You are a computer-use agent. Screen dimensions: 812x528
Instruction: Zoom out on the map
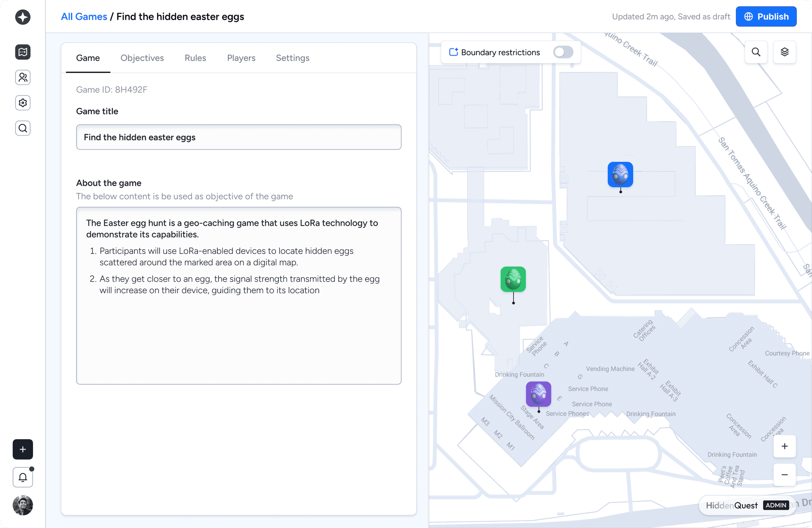click(x=784, y=475)
